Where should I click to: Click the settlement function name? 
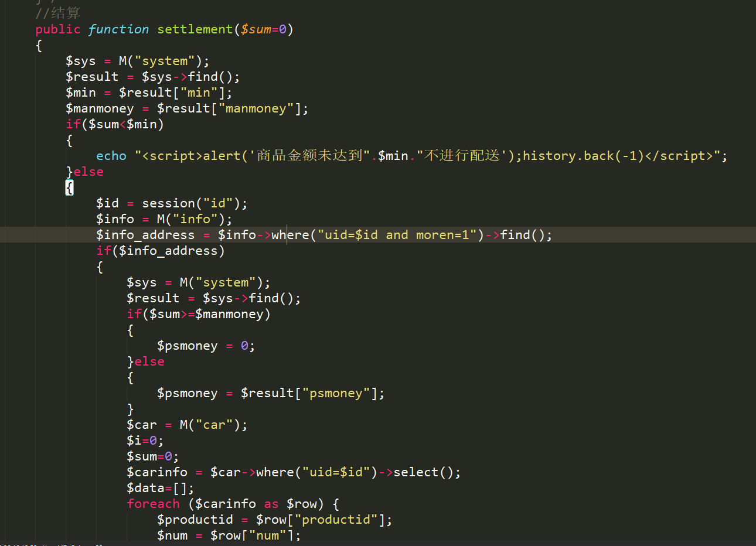coord(195,29)
